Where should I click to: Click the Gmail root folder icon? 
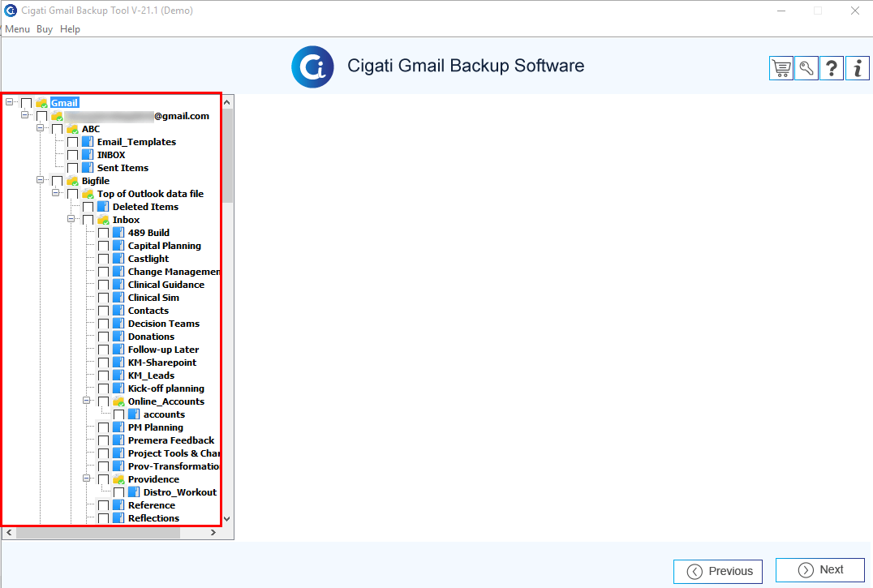[41, 103]
